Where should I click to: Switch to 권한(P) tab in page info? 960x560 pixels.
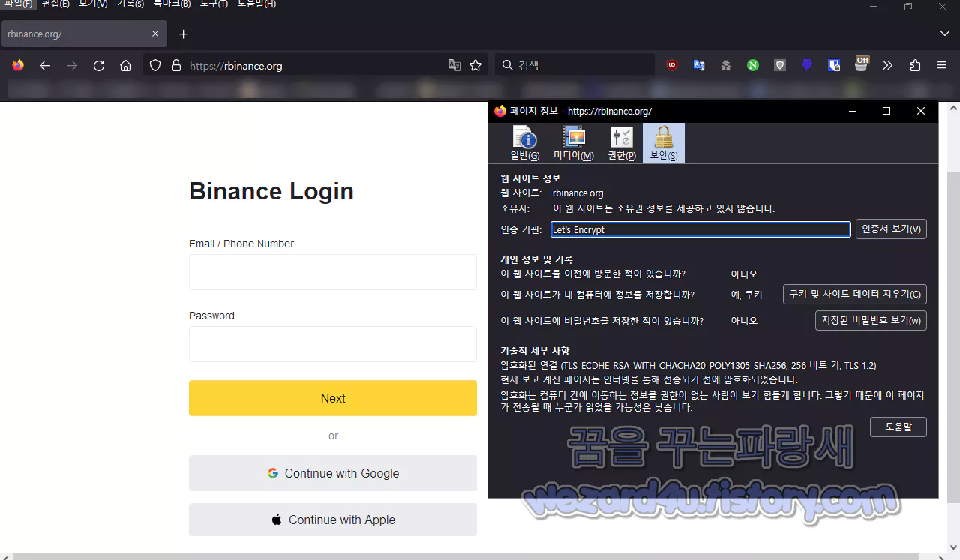[622, 143]
